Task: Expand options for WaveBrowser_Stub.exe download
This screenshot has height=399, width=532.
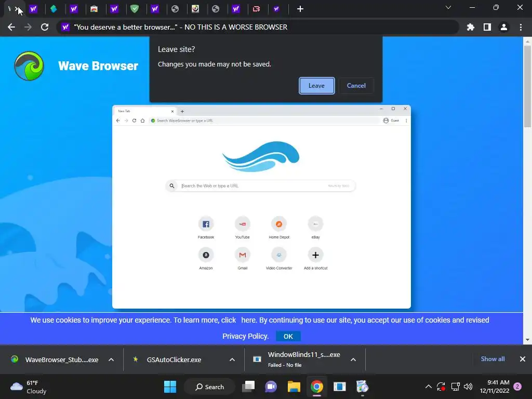Action: click(x=111, y=360)
